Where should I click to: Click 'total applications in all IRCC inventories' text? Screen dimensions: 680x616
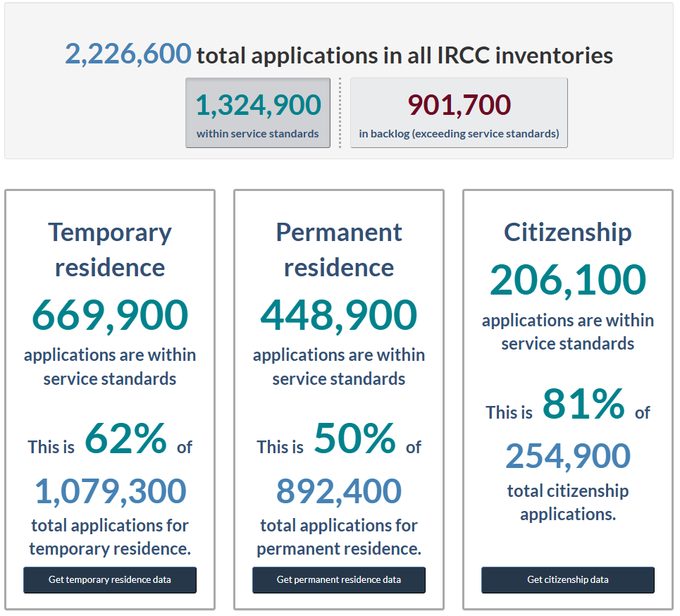[404, 56]
